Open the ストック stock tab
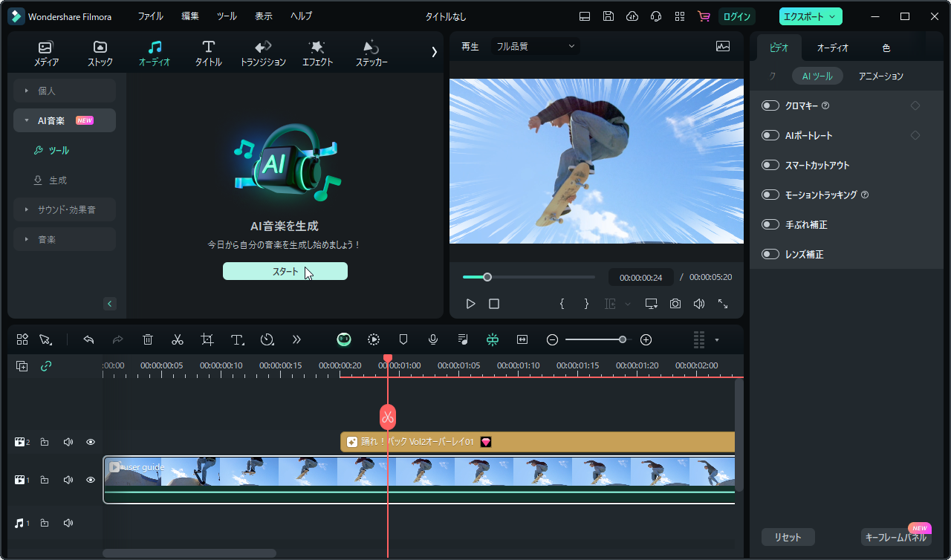The width and height of the screenshot is (951, 560). click(100, 54)
